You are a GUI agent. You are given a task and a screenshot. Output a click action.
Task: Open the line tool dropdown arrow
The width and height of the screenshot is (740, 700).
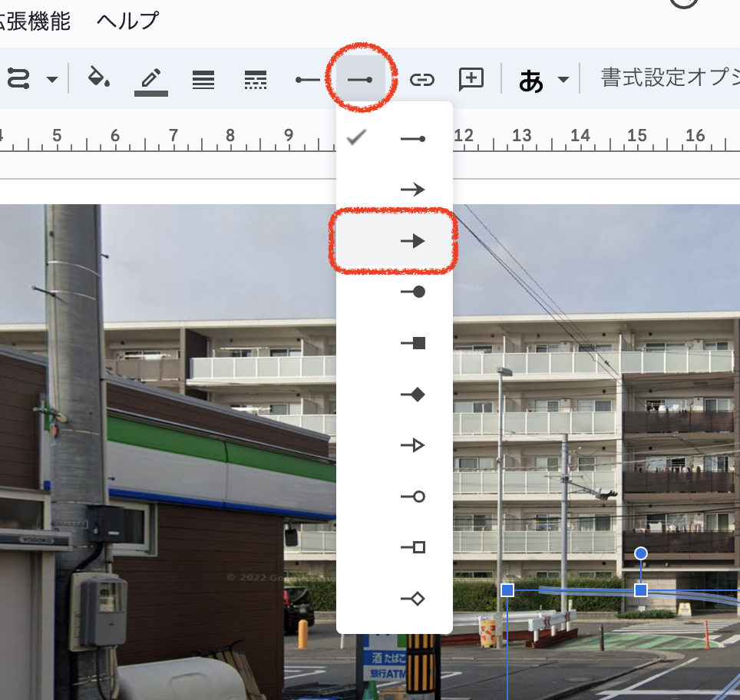tap(52, 79)
